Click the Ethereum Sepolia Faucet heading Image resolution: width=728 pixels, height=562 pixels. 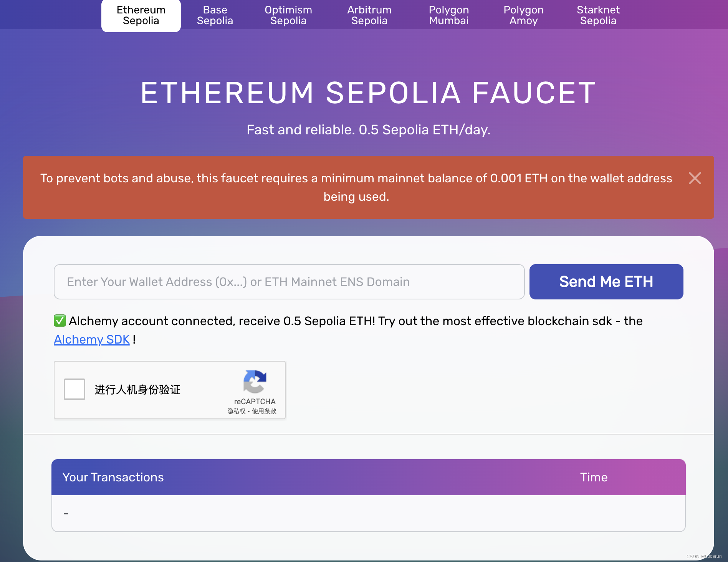click(368, 93)
